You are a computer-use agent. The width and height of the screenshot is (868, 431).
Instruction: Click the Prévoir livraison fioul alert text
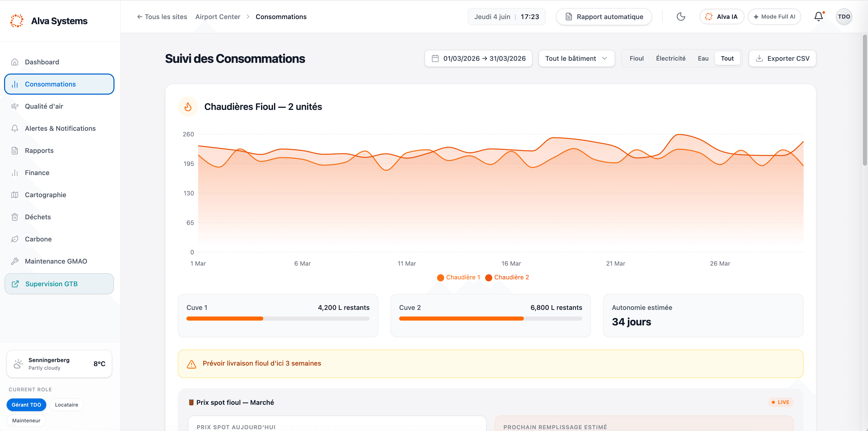(262, 364)
